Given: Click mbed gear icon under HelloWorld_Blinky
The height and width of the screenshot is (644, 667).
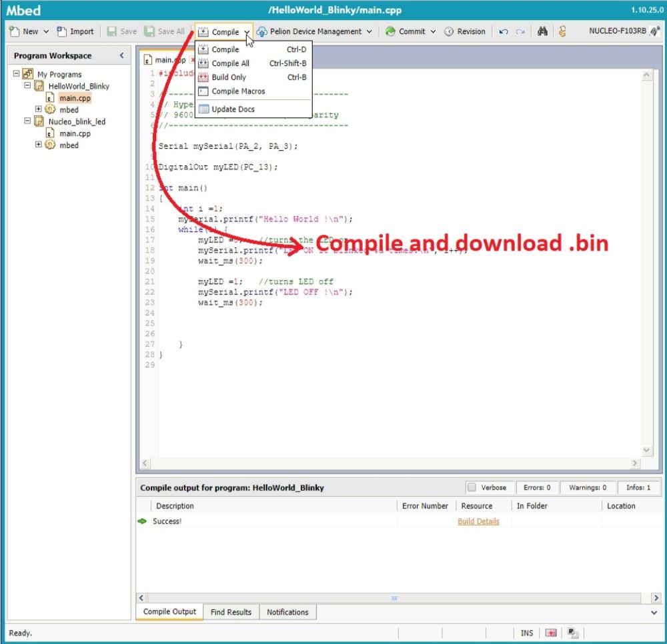Looking at the screenshot, I should (50, 109).
